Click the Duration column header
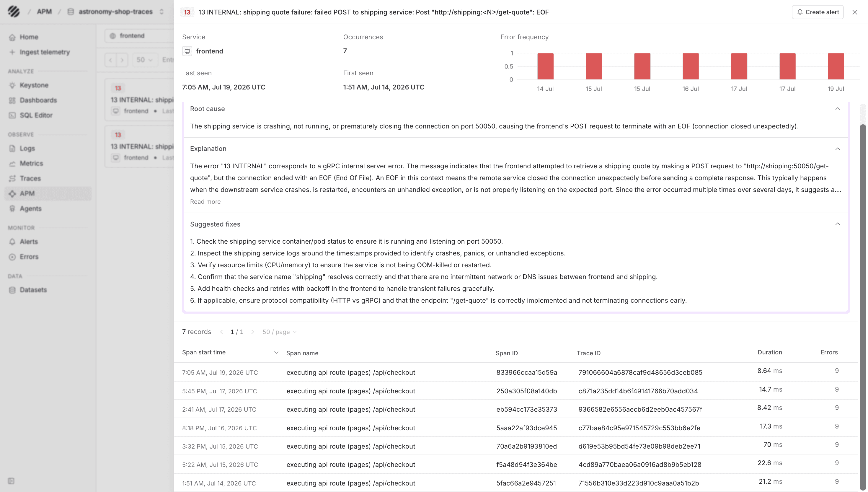This screenshot has height=492, width=868. [x=769, y=352]
